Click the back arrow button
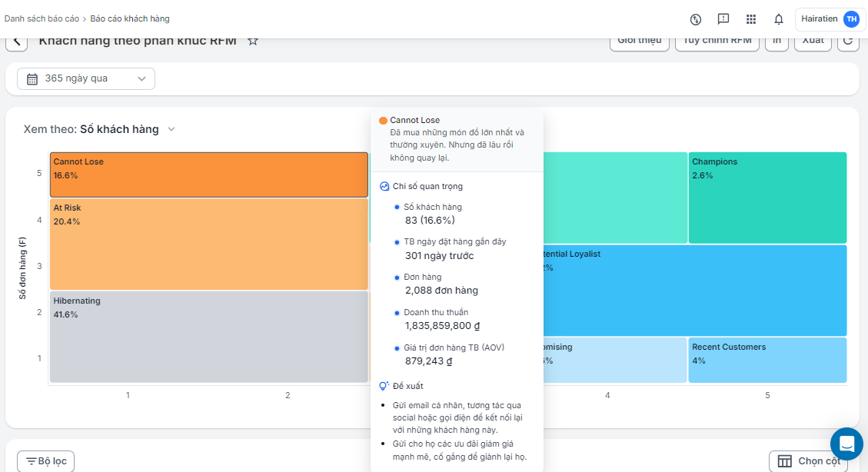This screenshot has height=472, width=868. pyautogui.click(x=17, y=42)
